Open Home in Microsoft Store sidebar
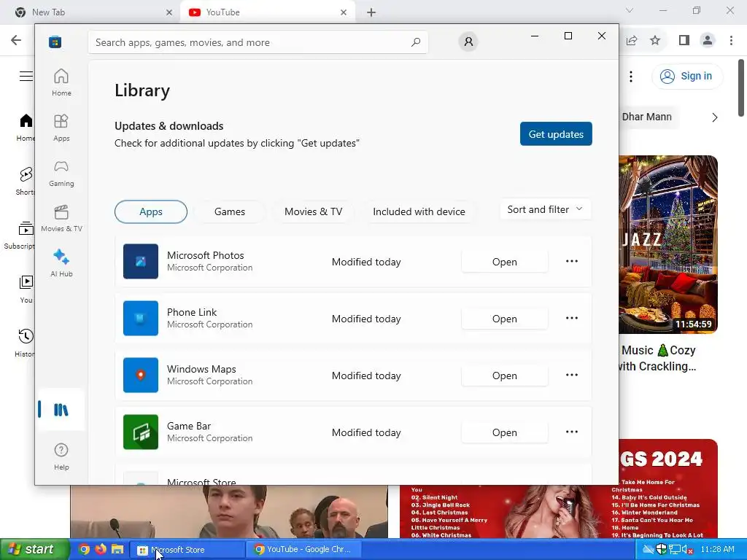This screenshot has height=560, width=747. tap(61, 82)
